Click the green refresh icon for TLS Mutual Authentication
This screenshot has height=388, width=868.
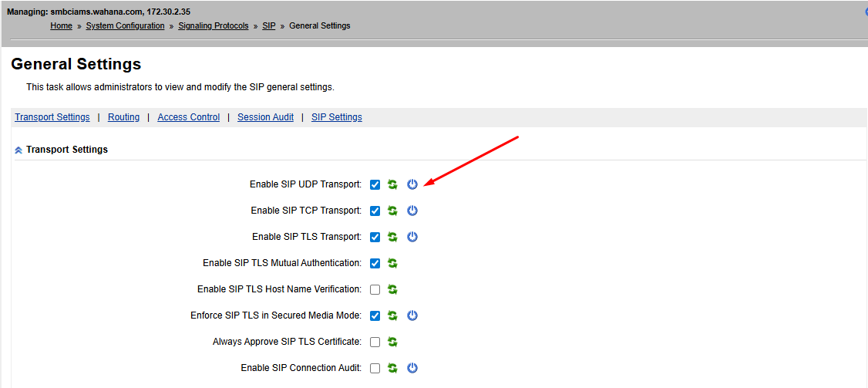(x=392, y=263)
